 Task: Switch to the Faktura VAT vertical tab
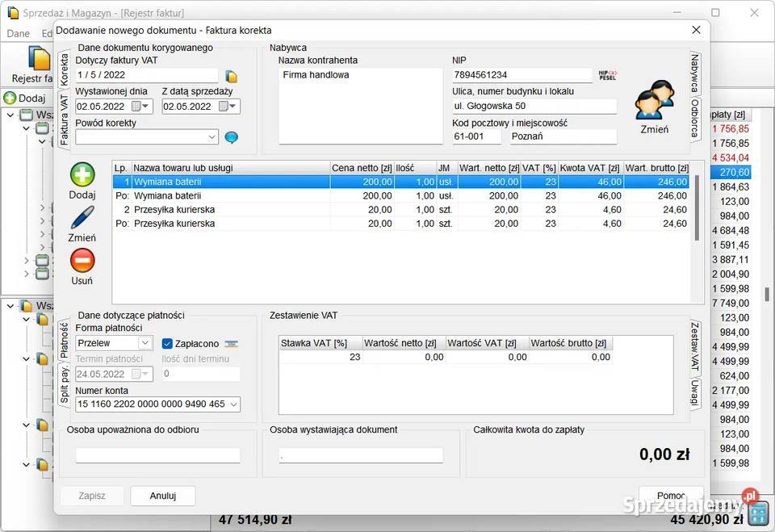[65, 120]
